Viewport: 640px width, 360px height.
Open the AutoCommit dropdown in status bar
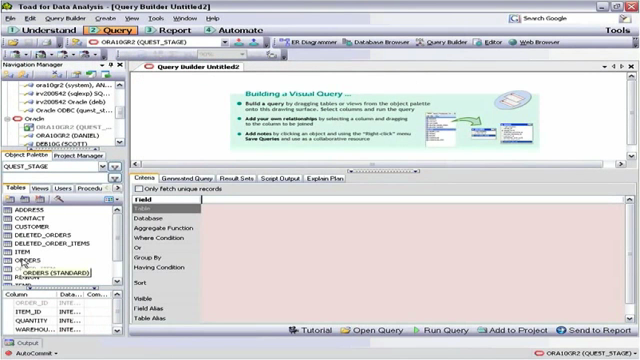click(x=56, y=353)
